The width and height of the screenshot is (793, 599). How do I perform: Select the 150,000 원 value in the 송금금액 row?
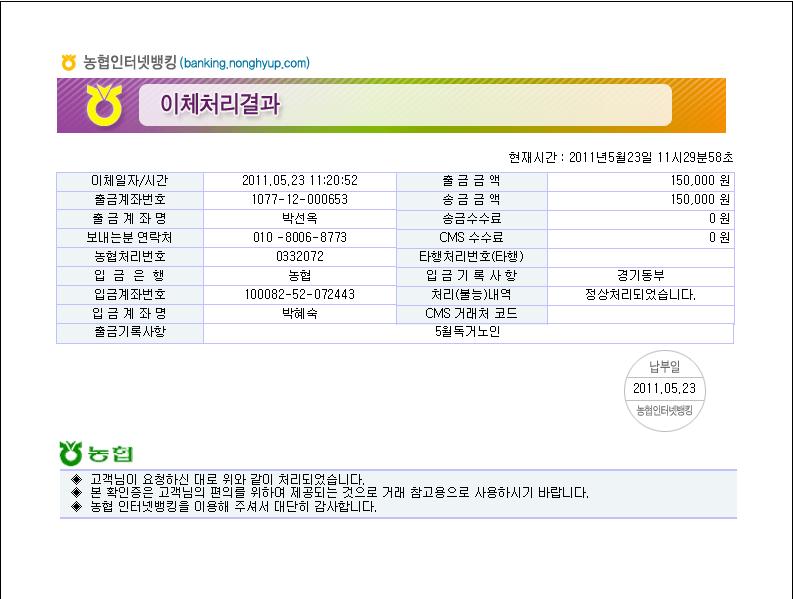pos(700,199)
